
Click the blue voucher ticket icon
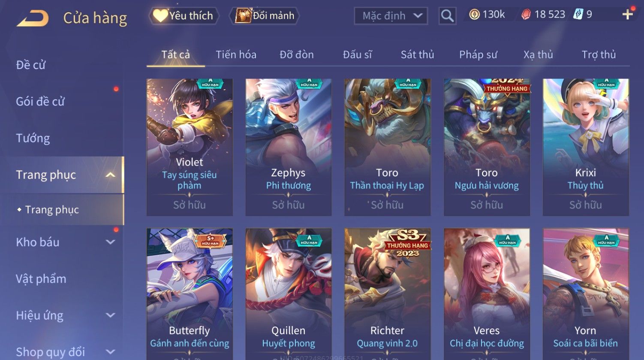click(x=578, y=15)
